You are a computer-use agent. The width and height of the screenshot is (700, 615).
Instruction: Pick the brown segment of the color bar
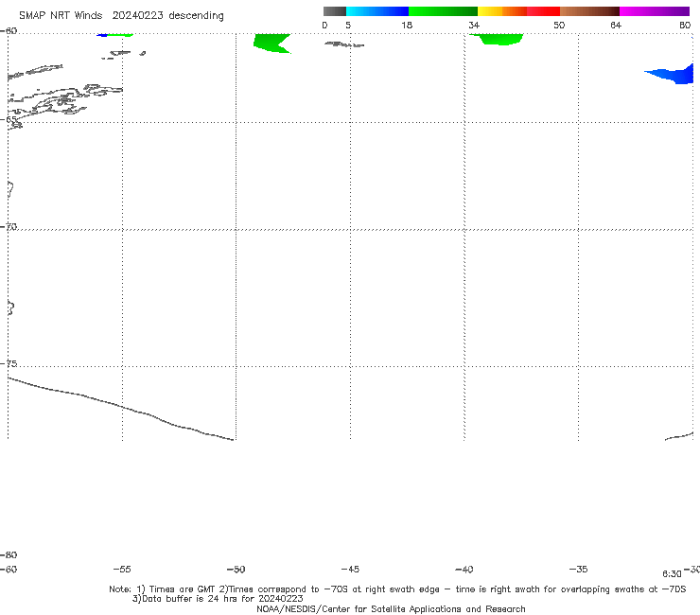click(589, 11)
